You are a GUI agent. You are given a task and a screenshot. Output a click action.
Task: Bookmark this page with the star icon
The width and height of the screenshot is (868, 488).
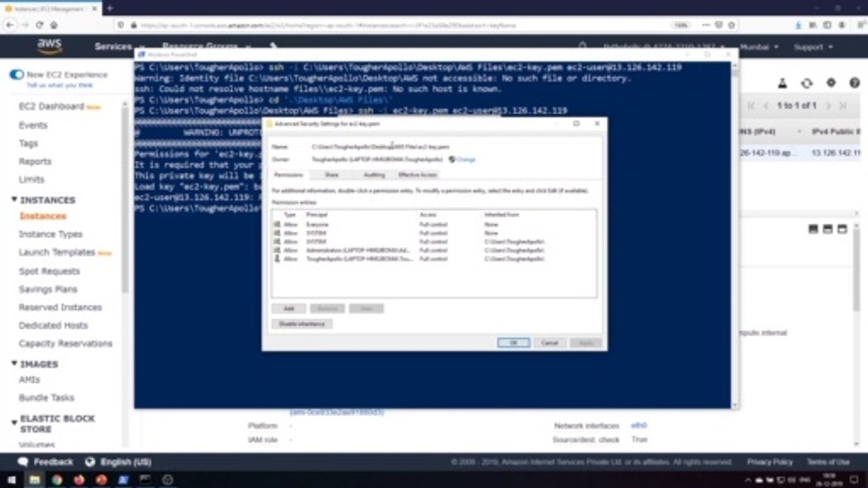tap(732, 25)
